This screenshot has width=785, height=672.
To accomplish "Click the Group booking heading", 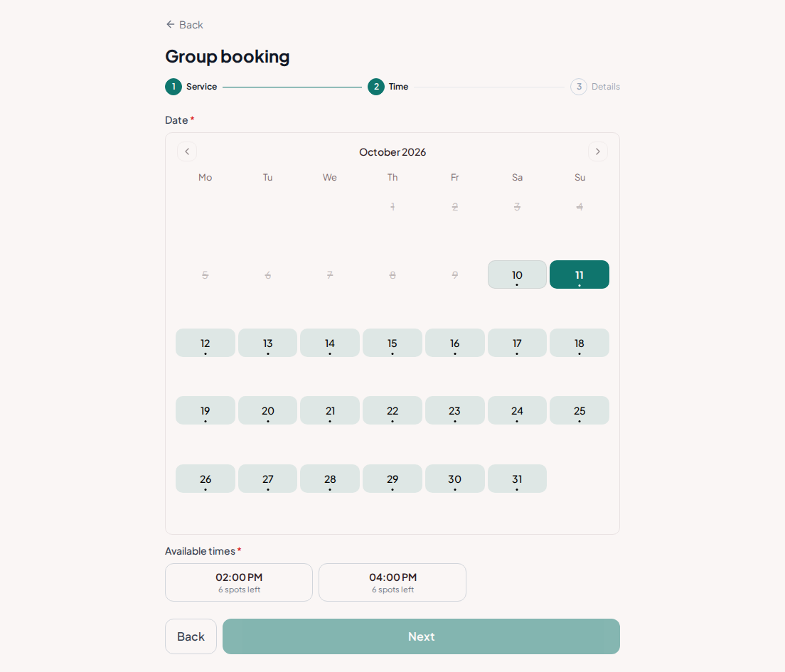I will point(228,57).
